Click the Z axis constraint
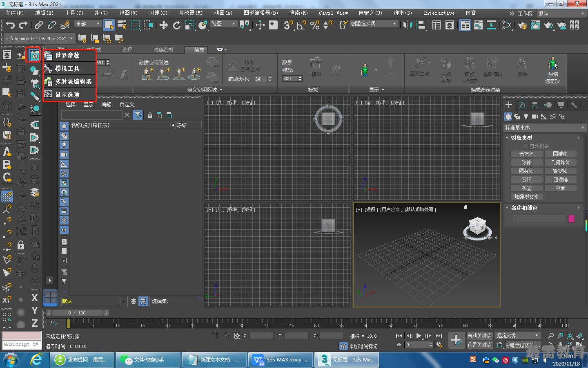Image resolution: width=588 pixels, height=368 pixels. (x=35, y=323)
